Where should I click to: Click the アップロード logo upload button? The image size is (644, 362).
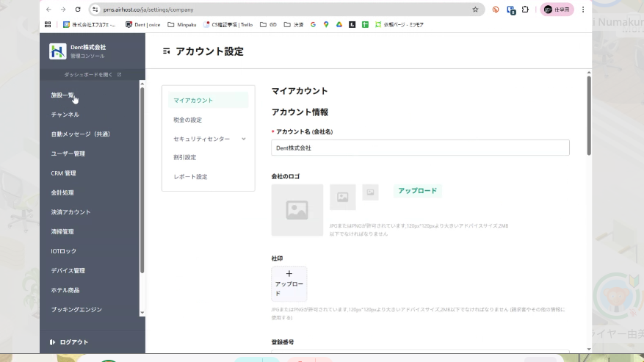(417, 191)
